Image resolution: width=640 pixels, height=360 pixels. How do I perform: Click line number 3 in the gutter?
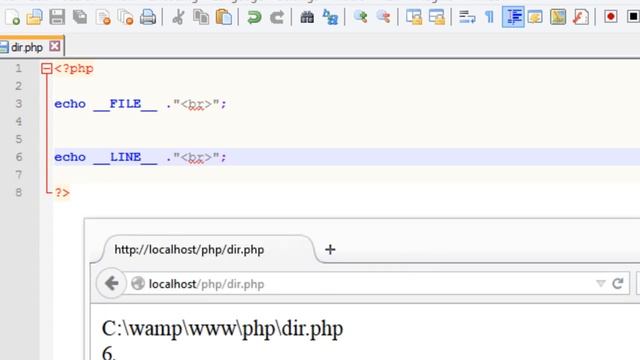[x=19, y=104]
